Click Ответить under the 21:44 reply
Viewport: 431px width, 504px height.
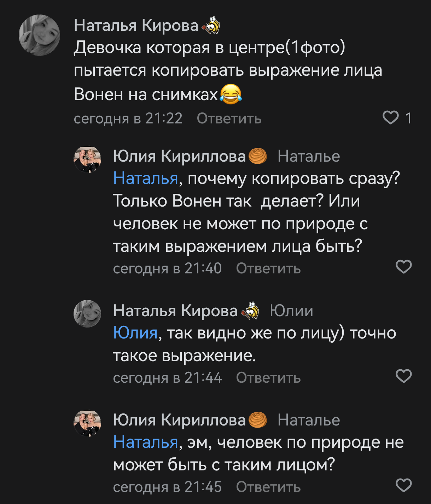[268, 378]
